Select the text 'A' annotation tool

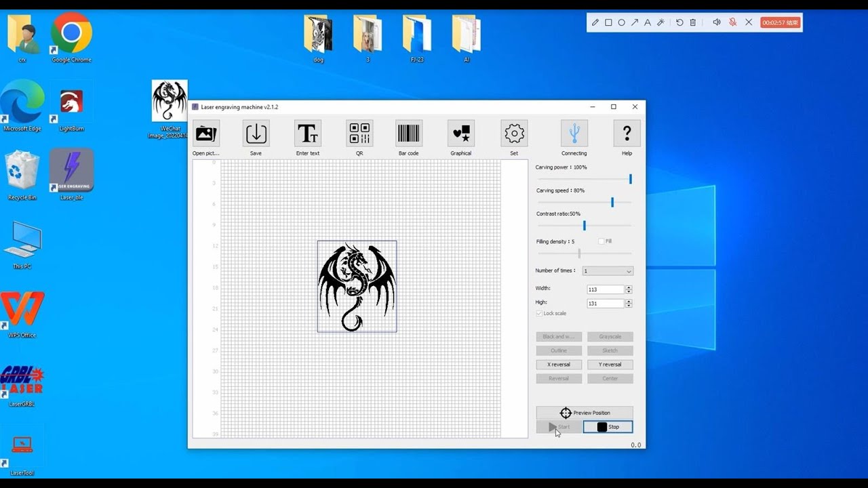tap(648, 22)
